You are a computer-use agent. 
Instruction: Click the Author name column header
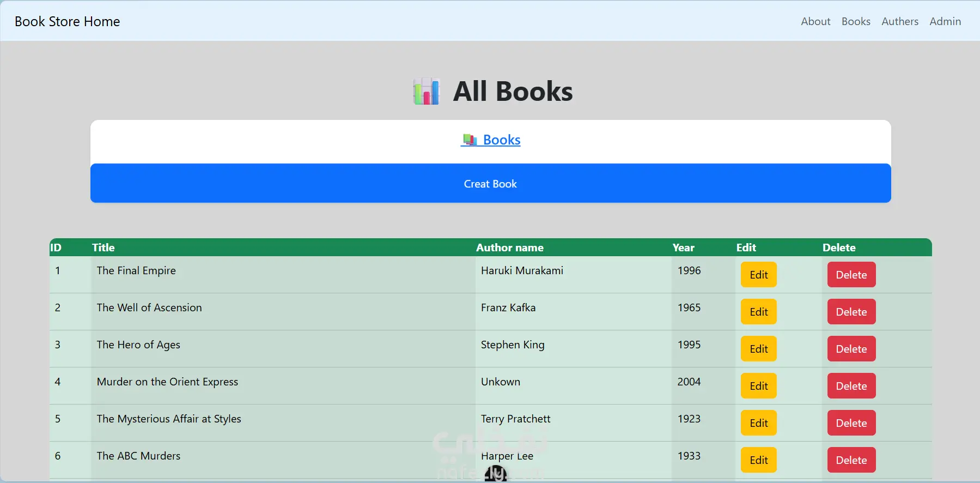[x=509, y=247]
